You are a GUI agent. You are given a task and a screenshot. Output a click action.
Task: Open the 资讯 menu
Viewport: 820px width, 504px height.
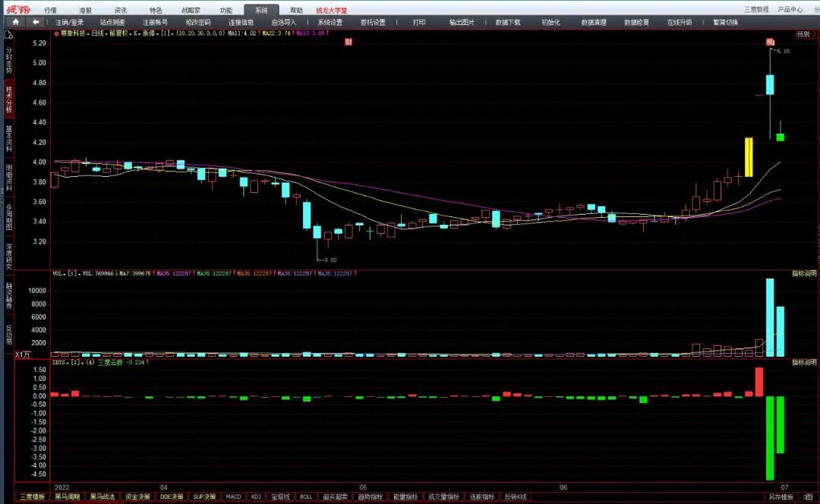coord(120,11)
